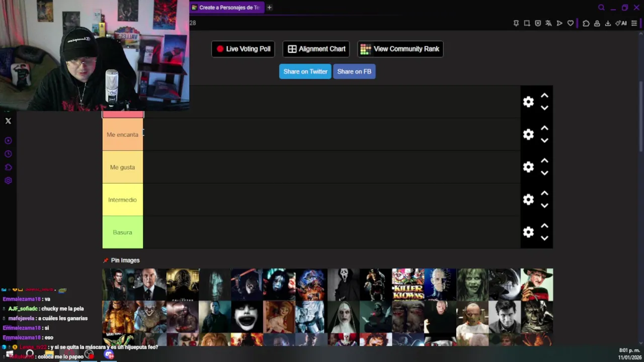Open the easy setup menu icon
Screen dimensions: 644x362
(634, 23)
